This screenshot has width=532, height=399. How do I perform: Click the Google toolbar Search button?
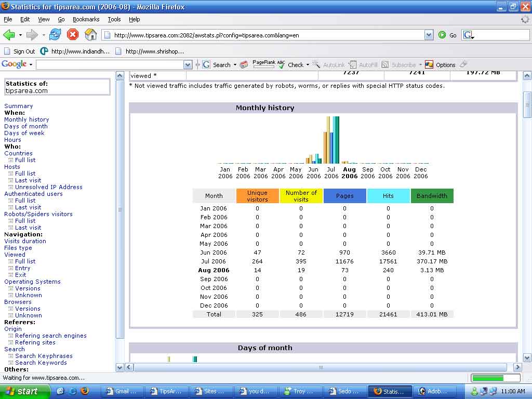tap(217, 65)
